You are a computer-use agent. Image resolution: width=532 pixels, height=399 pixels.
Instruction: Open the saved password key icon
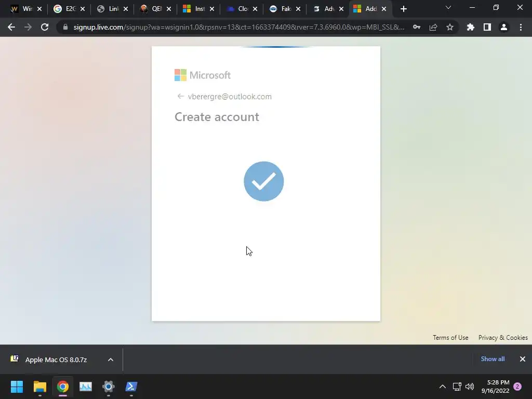pyautogui.click(x=417, y=27)
